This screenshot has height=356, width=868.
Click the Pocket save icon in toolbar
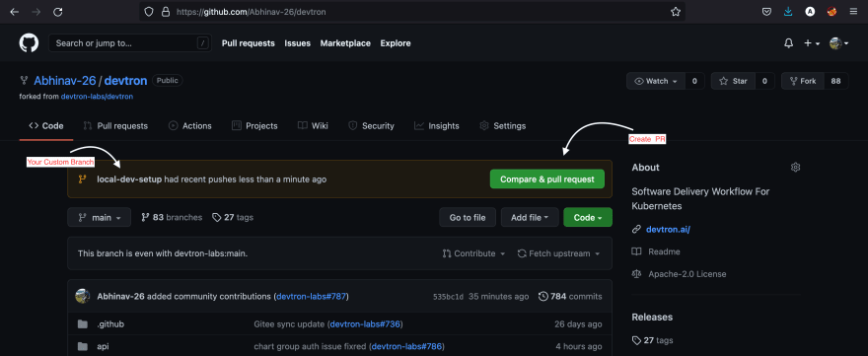pyautogui.click(x=766, y=12)
